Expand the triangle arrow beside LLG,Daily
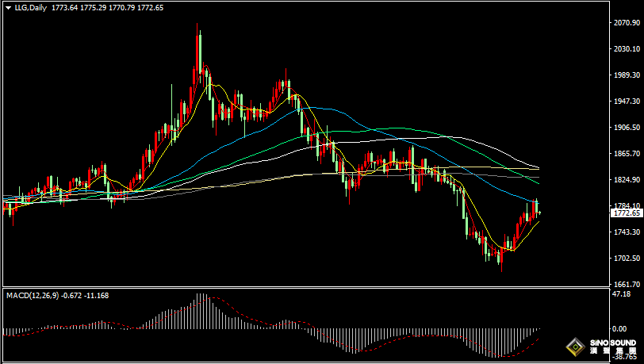This screenshot has height=364, width=644. 8,8
